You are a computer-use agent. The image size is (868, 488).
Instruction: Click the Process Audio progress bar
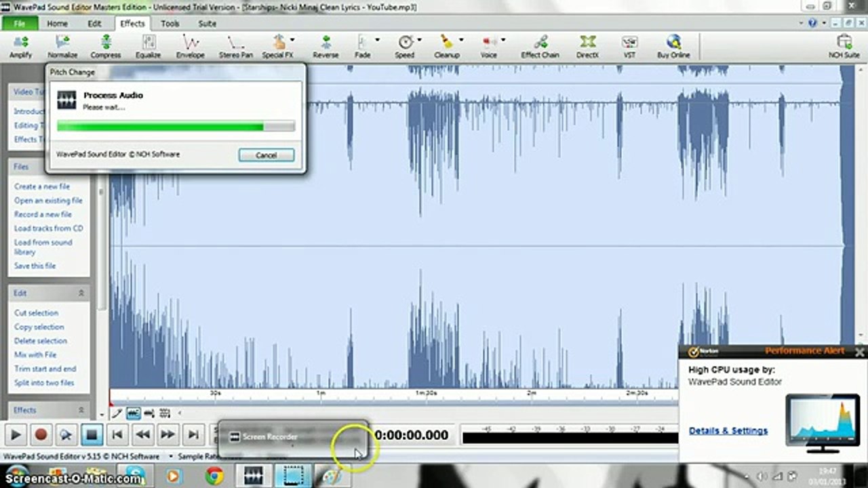176,126
